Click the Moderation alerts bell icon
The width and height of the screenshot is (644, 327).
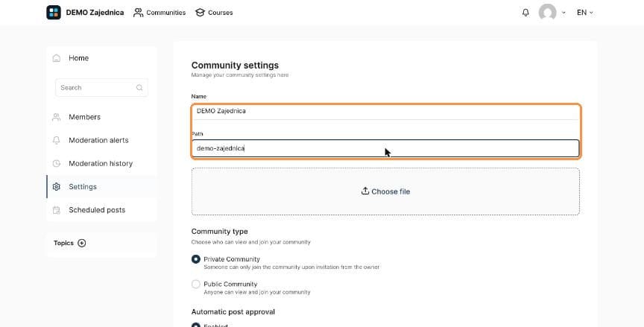(56, 140)
